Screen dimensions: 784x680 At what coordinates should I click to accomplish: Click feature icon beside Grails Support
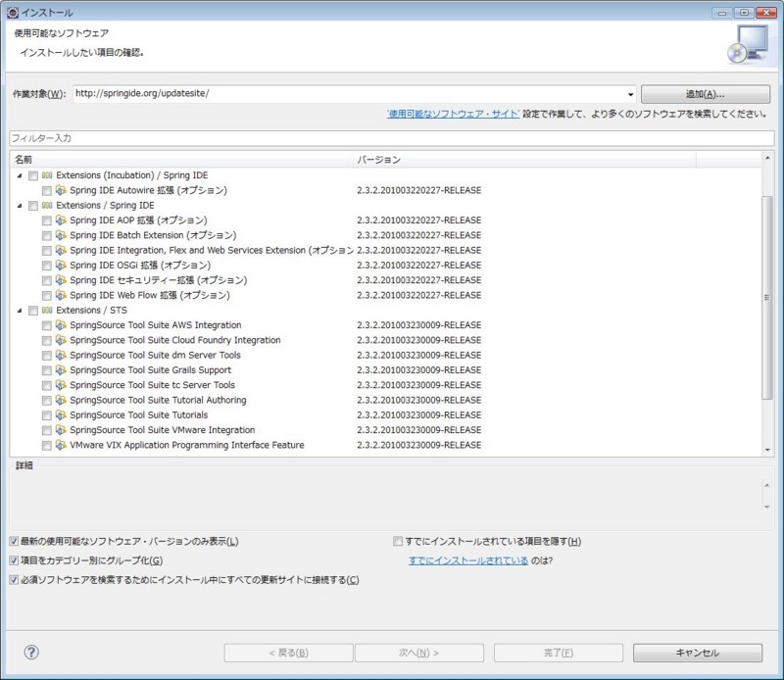(x=61, y=370)
